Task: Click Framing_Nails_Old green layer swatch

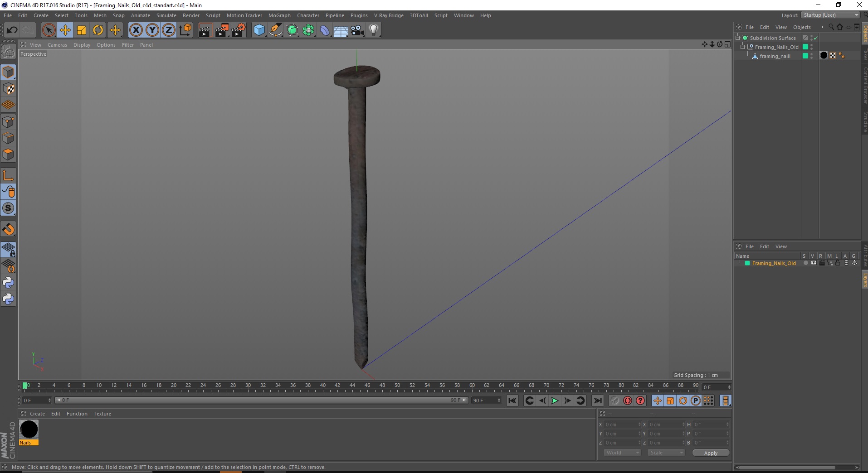Action: (x=747, y=263)
